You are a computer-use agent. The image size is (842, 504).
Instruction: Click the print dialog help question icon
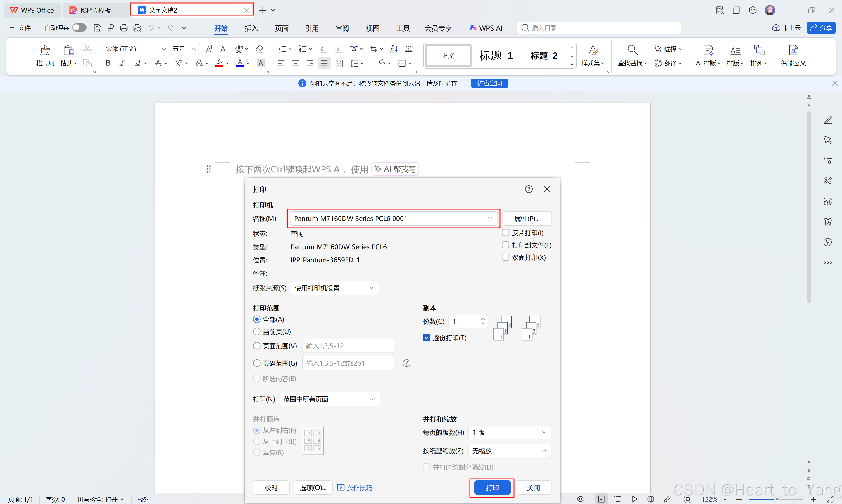(528, 189)
